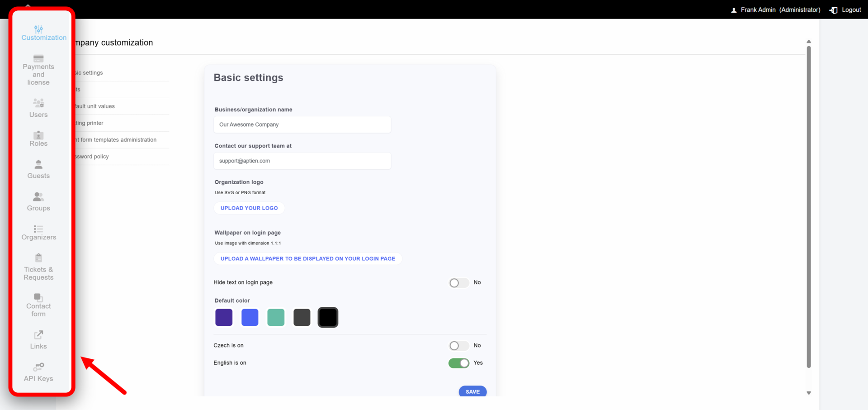Open the Customization sliders icon in sidebar
The image size is (868, 410).
(x=38, y=29)
